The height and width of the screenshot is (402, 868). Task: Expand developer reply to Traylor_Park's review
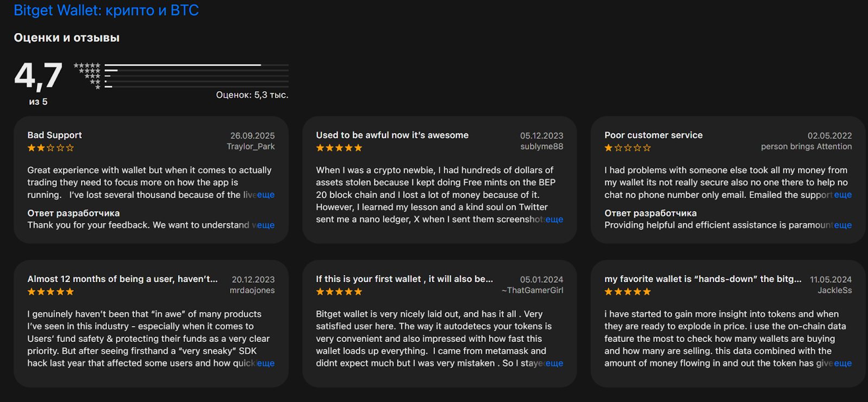(266, 225)
